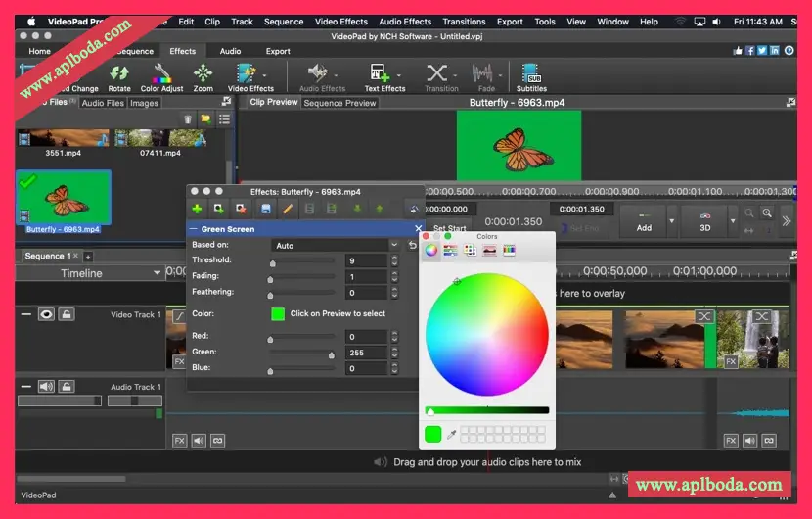Add effect with green plus icon
The height and width of the screenshot is (519, 812).
198,209
